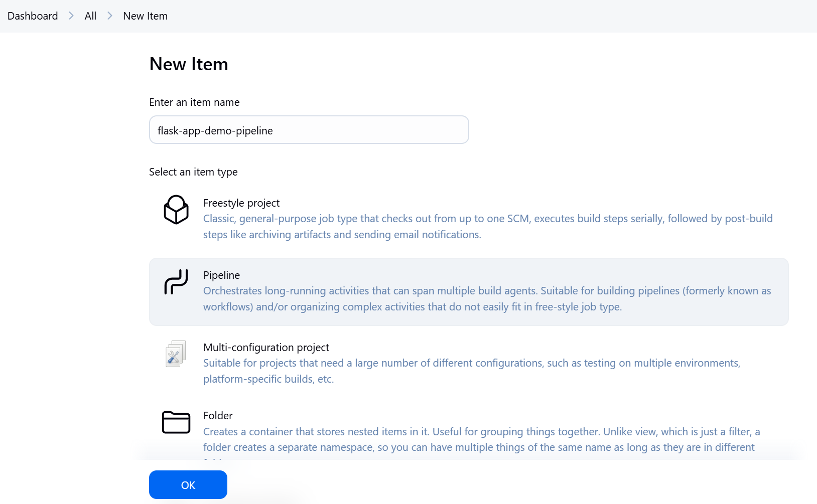
Task: Click the 'Enter an item name' label
Action: click(x=195, y=102)
